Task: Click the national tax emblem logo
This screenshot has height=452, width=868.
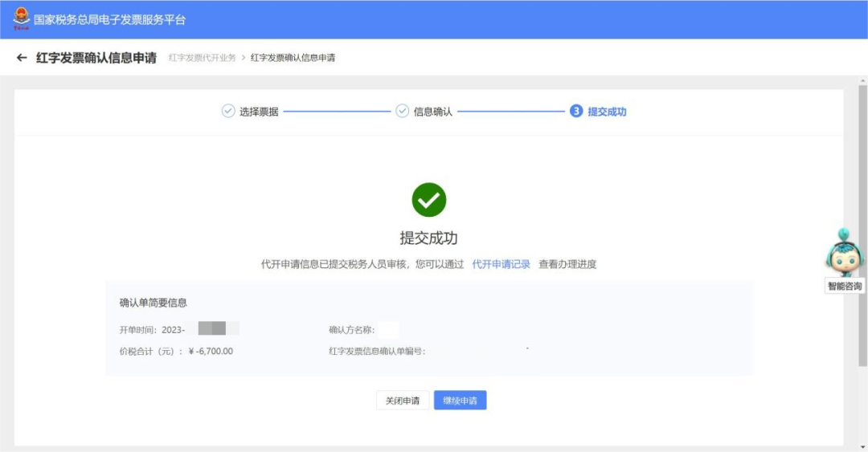Action: [21, 18]
